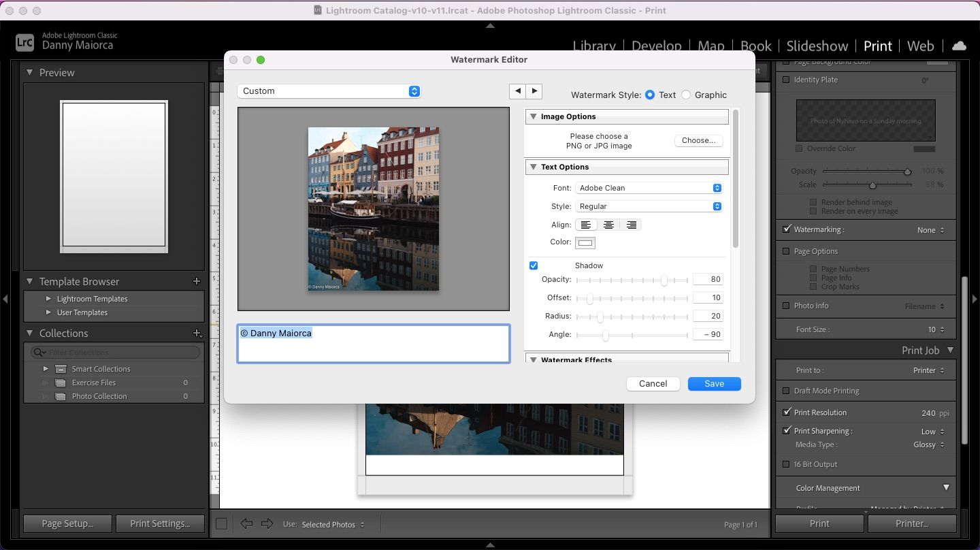Open the cloud sync status icon
Screen dimensions: 980x550
(x=959, y=46)
